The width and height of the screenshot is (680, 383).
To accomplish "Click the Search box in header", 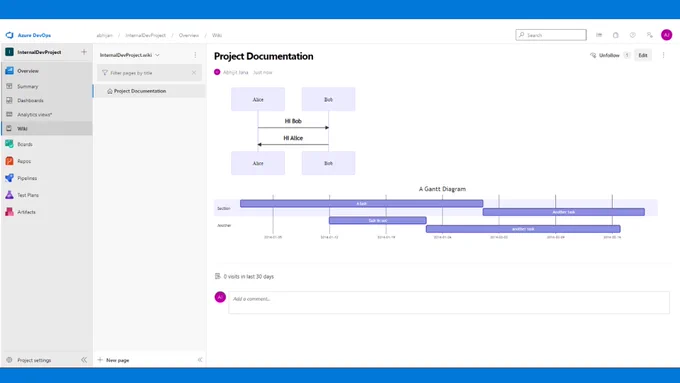I will (x=551, y=35).
